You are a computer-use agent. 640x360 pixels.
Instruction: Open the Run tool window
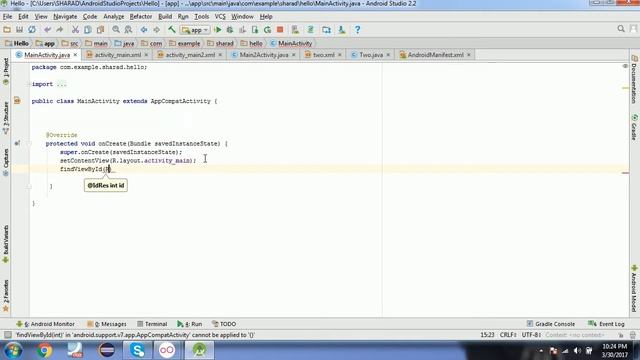pyautogui.click(x=190, y=324)
